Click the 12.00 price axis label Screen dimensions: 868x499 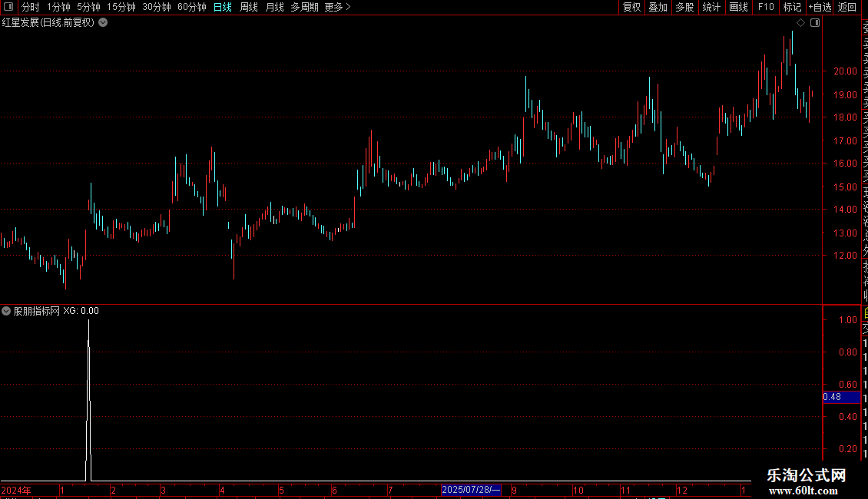coord(845,256)
